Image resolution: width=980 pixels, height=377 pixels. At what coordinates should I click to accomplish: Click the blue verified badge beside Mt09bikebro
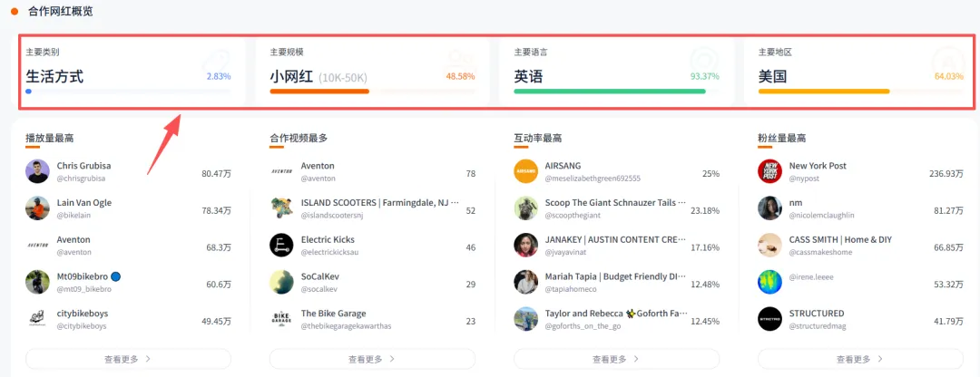click(116, 276)
